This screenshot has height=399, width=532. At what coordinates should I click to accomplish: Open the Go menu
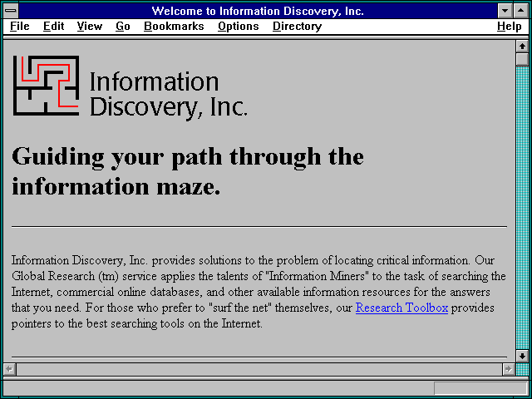(x=123, y=26)
